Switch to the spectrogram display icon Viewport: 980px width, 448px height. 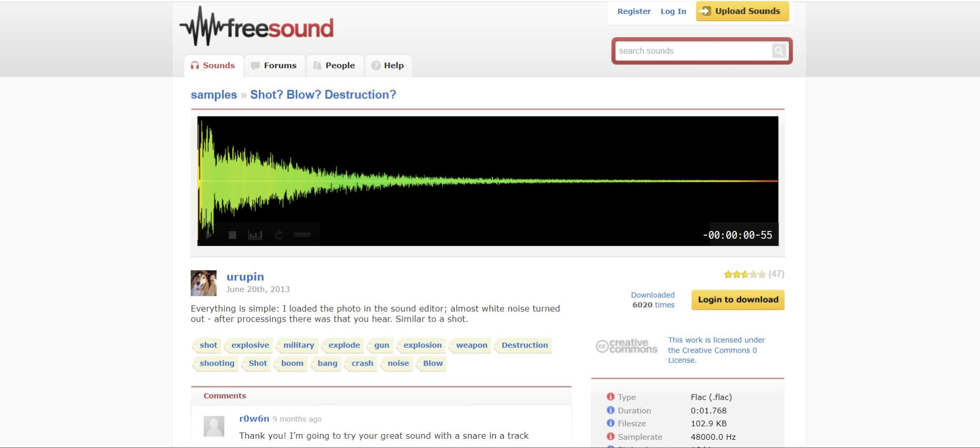point(255,235)
